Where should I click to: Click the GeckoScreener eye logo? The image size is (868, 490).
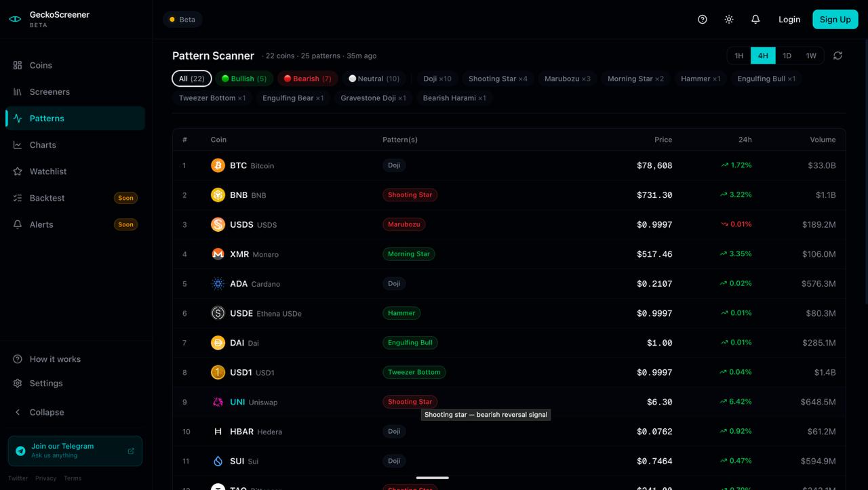click(15, 19)
